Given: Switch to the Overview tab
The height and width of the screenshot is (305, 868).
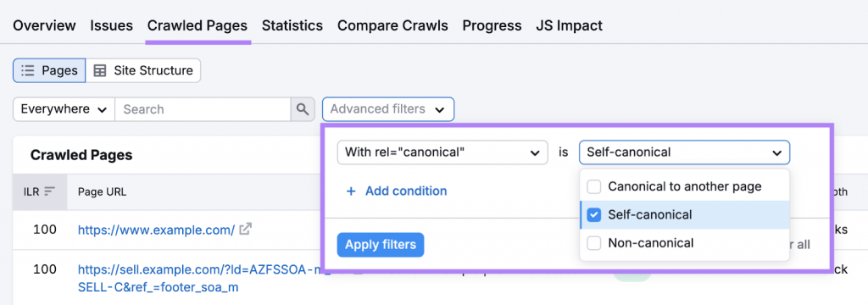Looking at the screenshot, I should 44,25.
